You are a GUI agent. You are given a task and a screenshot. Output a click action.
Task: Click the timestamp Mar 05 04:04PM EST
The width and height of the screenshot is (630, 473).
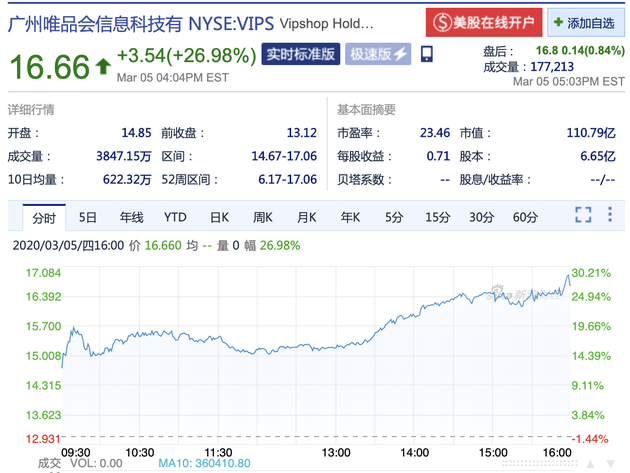pos(173,78)
